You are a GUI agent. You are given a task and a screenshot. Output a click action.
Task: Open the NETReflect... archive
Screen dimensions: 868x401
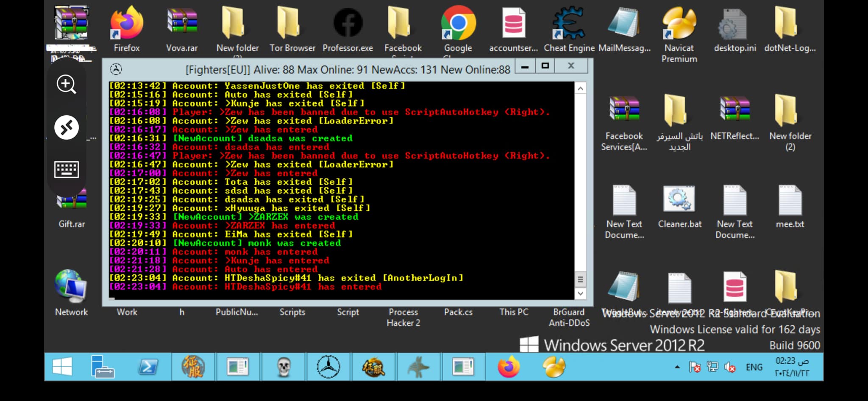click(734, 119)
